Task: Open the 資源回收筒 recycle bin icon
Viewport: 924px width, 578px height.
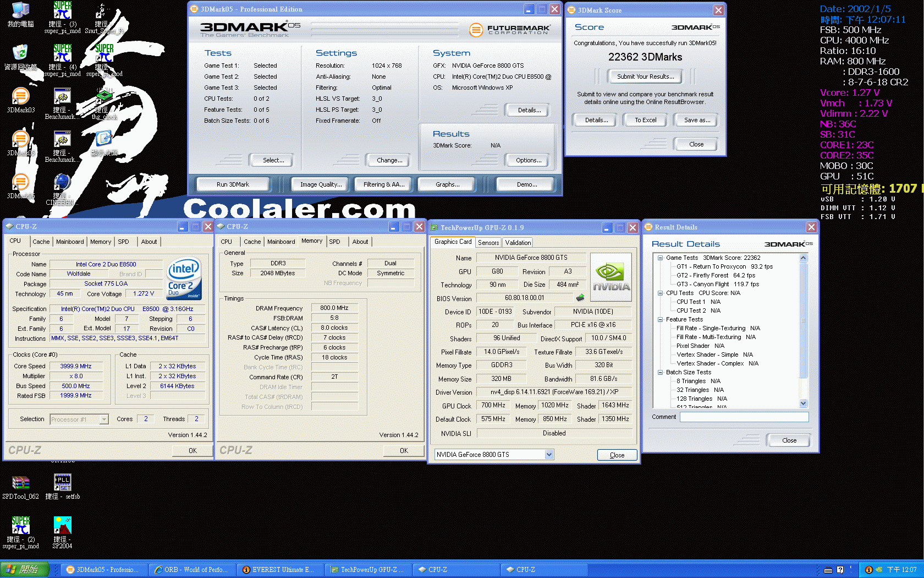Action: coord(20,57)
